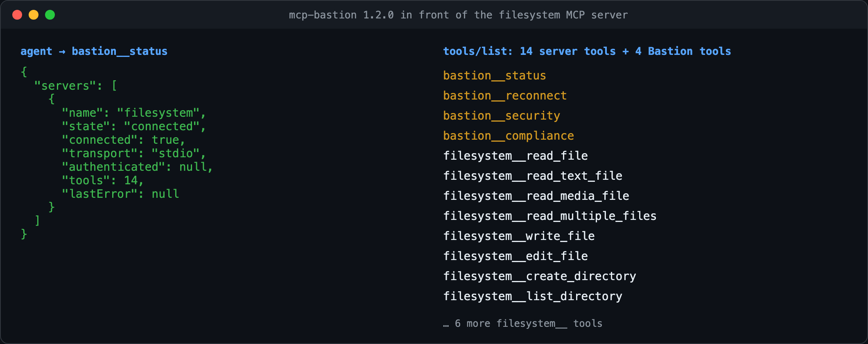The width and height of the screenshot is (868, 344).
Task: Select the bastion__security tool entry
Action: [x=502, y=116]
